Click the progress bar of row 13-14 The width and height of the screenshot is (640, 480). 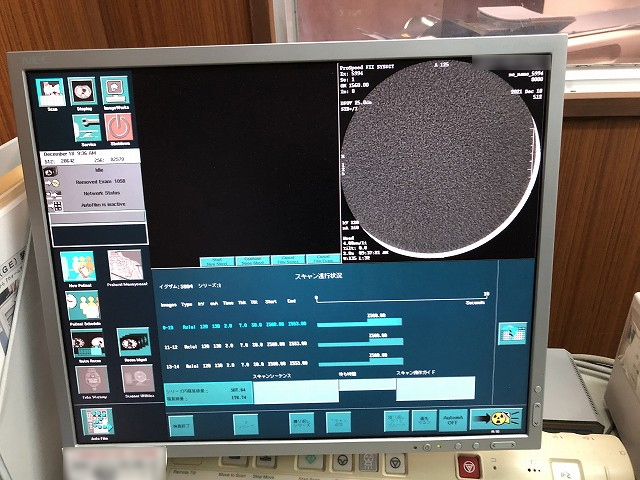[x=361, y=362]
